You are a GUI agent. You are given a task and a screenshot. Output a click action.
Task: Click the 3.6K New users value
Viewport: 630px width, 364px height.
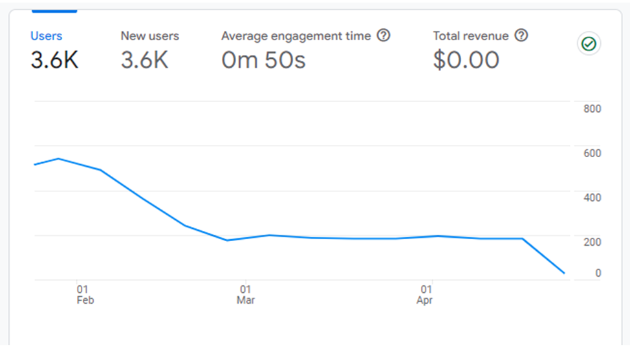coord(145,60)
